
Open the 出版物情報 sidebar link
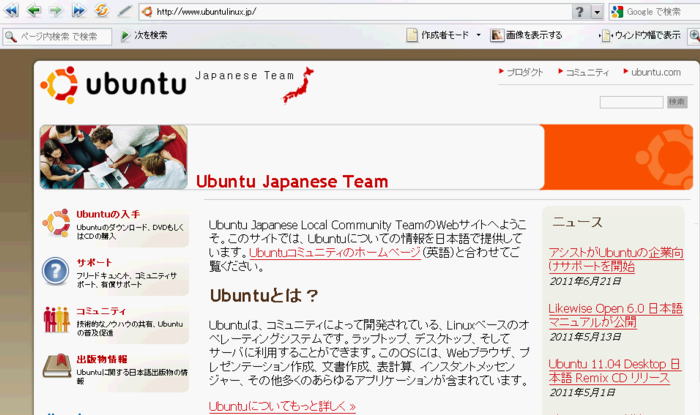(102, 359)
